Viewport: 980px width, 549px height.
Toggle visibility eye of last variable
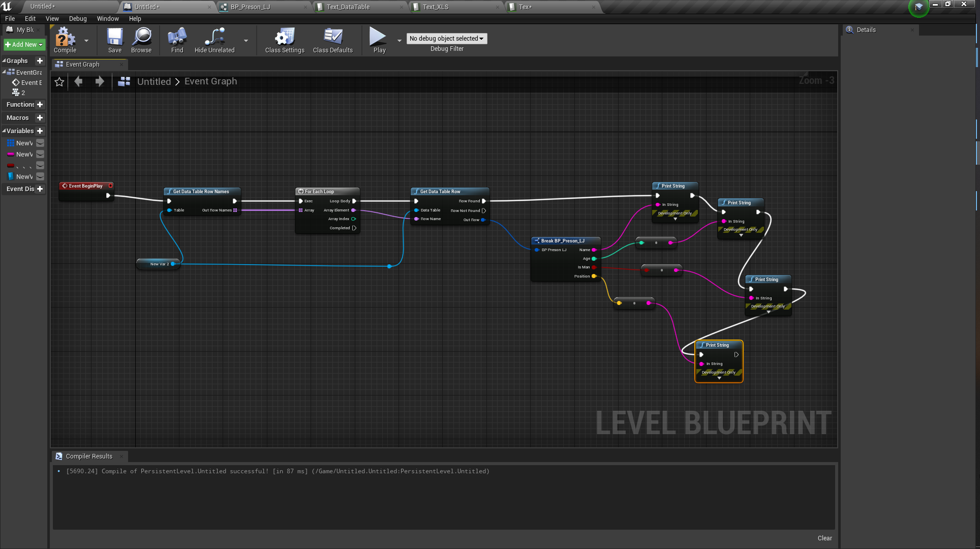40,177
